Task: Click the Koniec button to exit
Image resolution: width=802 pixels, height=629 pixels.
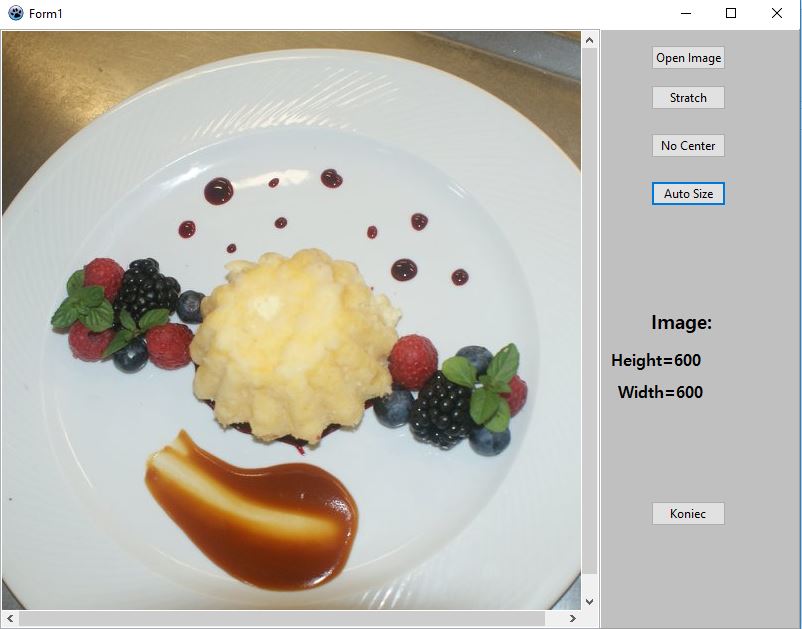Action: [688, 513]
